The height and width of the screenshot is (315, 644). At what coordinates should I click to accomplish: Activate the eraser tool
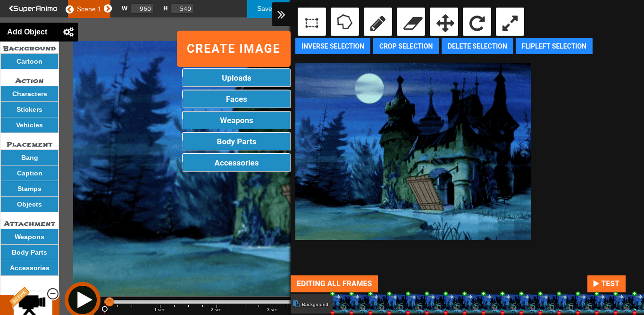tap(411, 22)
